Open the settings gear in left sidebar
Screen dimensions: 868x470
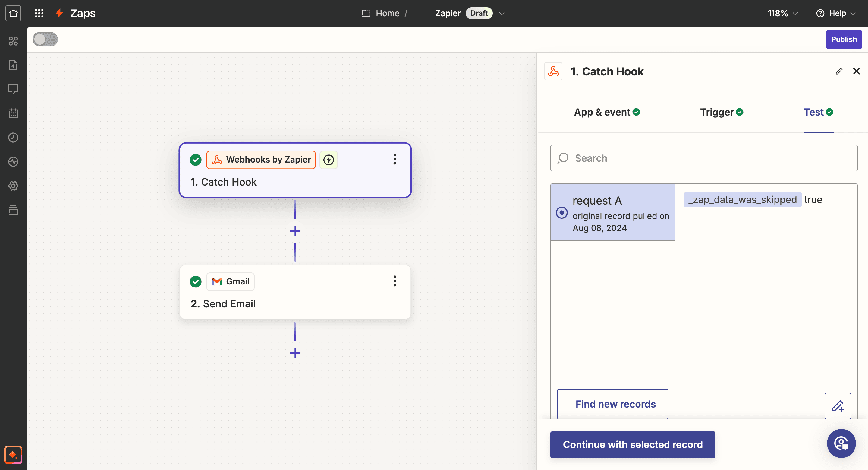click(13, 186)
